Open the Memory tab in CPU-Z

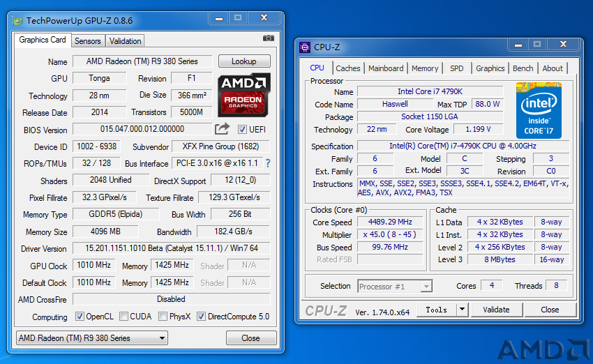[425, 68]
